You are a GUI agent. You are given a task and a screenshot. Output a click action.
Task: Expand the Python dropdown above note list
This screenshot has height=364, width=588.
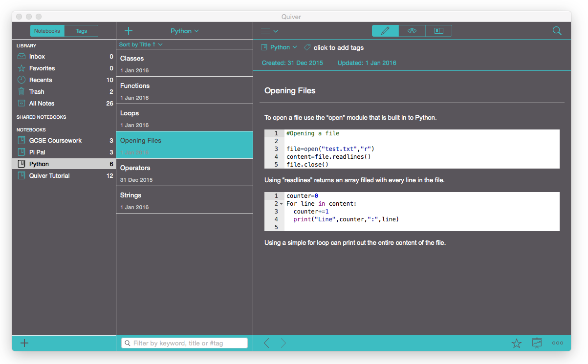pos(185,31)
